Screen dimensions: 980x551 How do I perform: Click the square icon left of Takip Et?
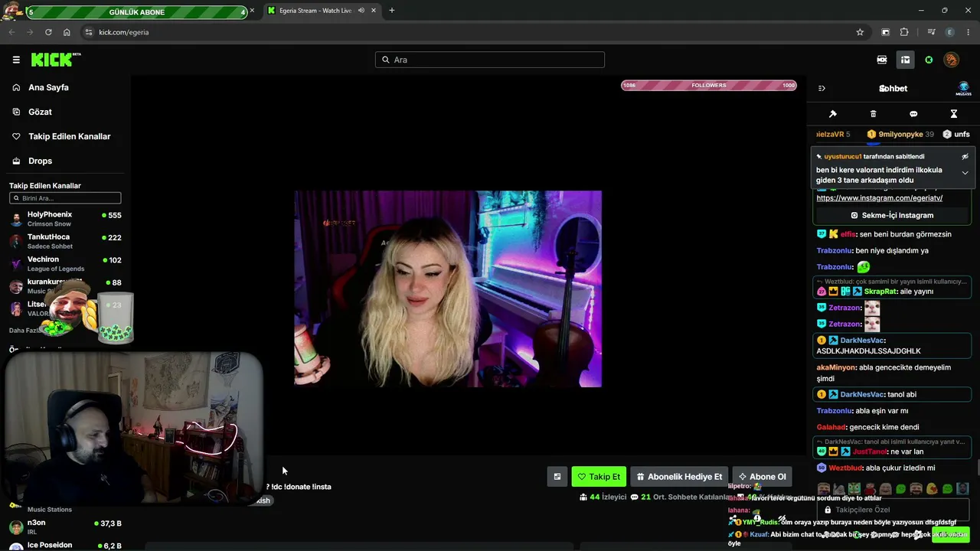pos(557,477)
